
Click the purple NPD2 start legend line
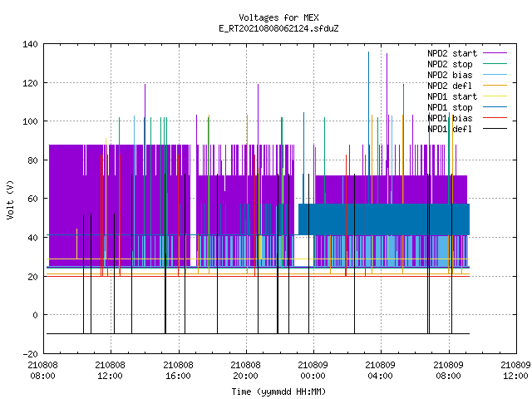click(x=495, y=53)
